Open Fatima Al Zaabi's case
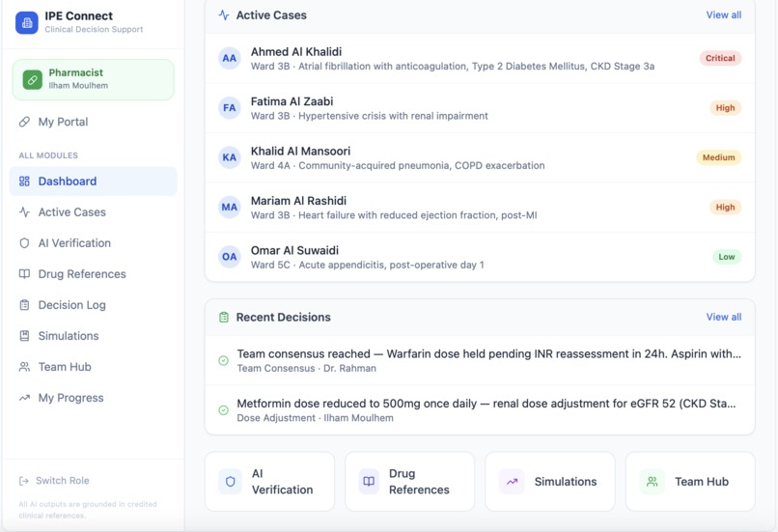This screenshot has width=778, height=532. [x=480, y=108]
